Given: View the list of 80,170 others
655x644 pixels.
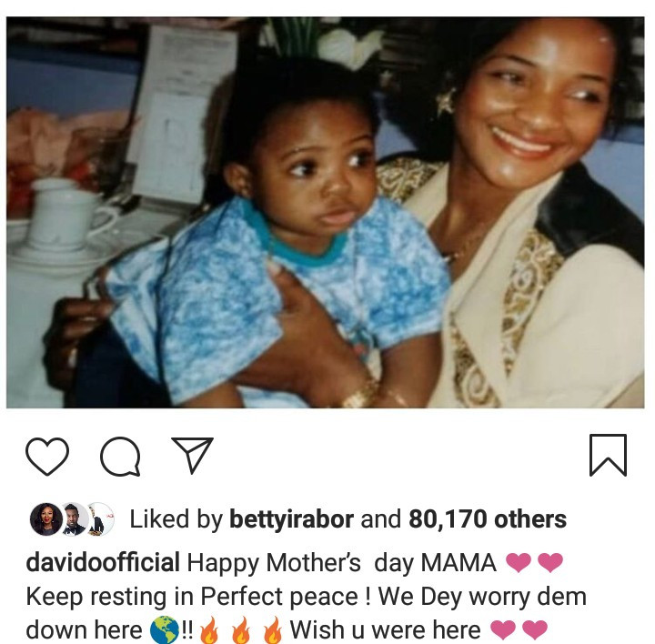Looking at the screenshot, I should point(488,519).
